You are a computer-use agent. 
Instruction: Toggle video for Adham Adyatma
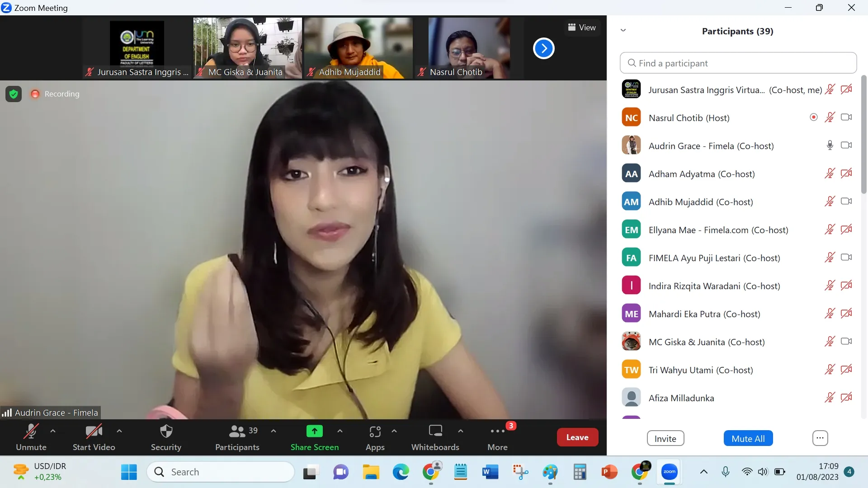pos(846,174)
